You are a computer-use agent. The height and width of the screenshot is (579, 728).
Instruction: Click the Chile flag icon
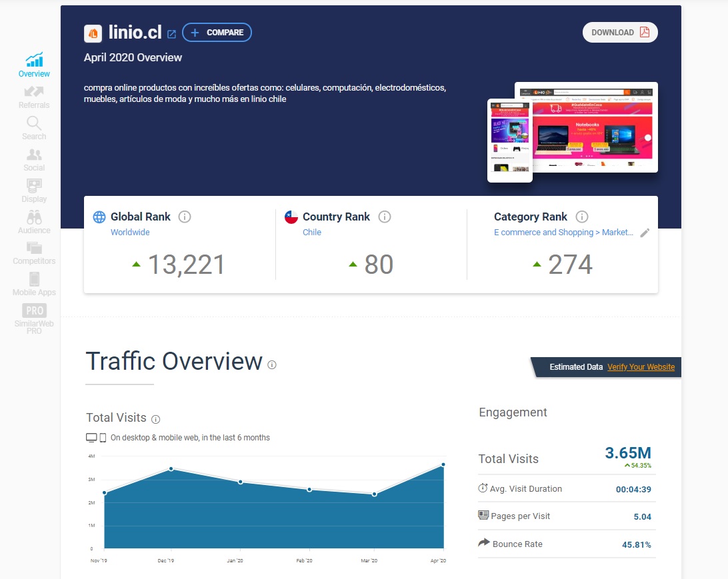coord(291,217)
